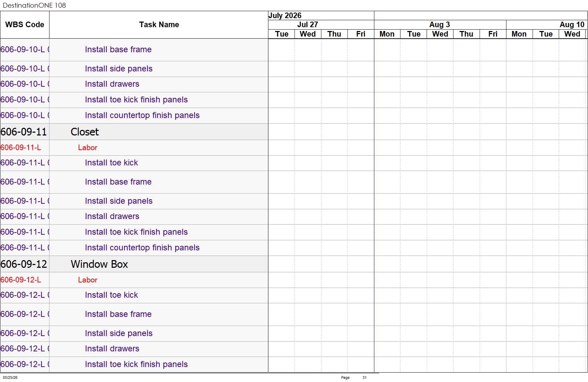Image resolution: width=588 pixels, height=382 pixels.
Task: Click the Aug 10 week header
Action: [x=572, y=25]
